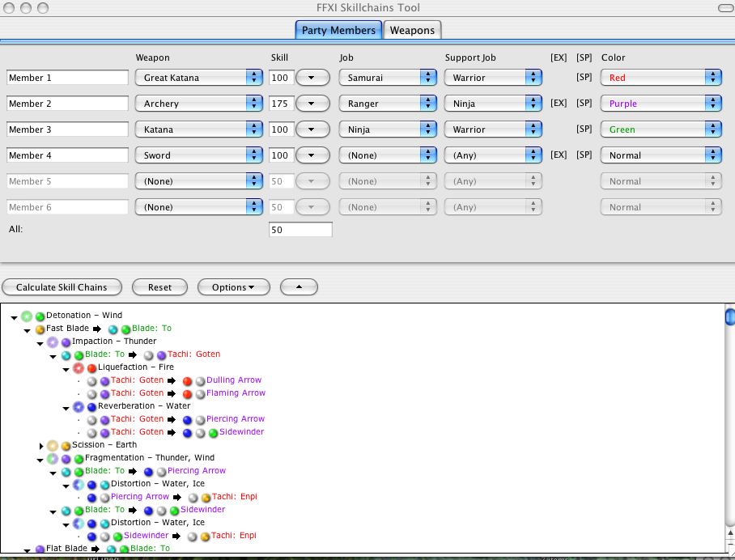This screenshot has width=735, height=560.
Task: Click the yellow orb beside Fast Blade
Action: pyautogui.click(x=40, y=329)
